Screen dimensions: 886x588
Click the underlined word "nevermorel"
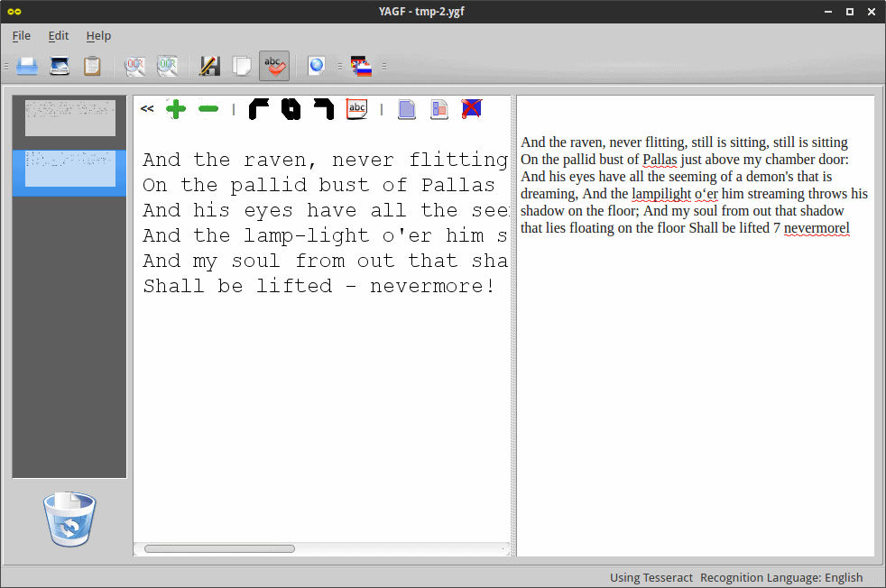click(817, 228)
